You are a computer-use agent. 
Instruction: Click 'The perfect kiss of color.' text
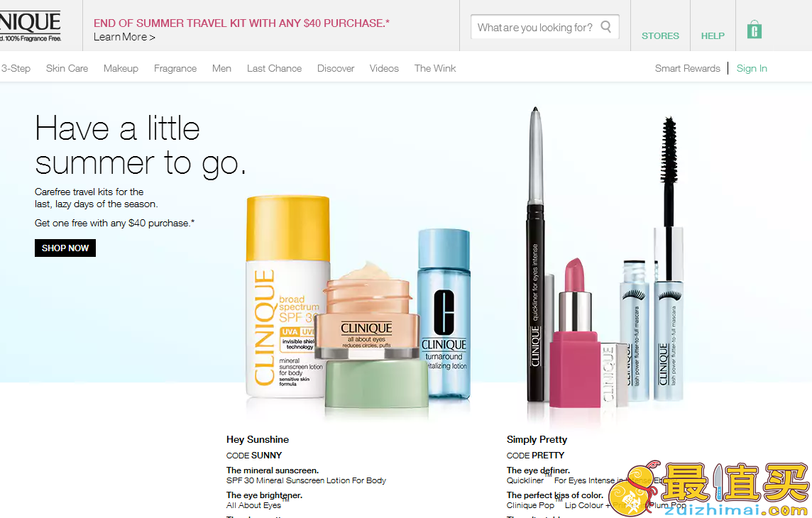click(x=554, y=495)
